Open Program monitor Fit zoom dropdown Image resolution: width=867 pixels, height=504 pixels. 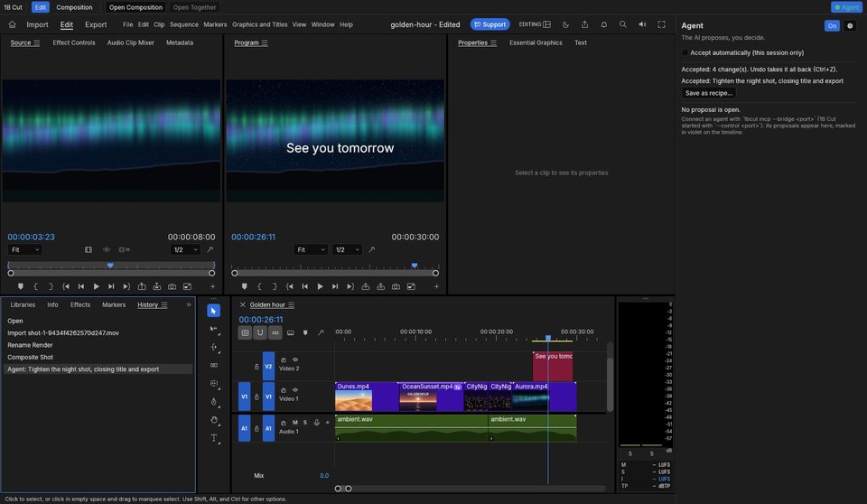tap(310, 249)
